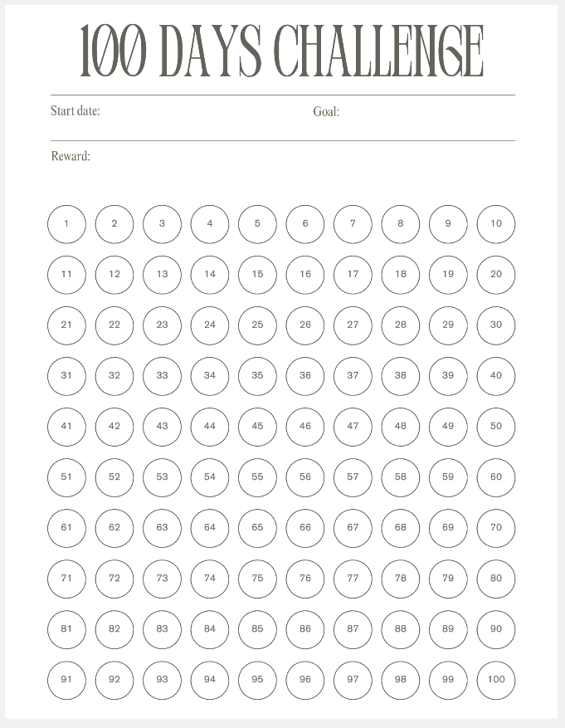
Task: Mark the day 1 circle
Action: tap(66, 224)
